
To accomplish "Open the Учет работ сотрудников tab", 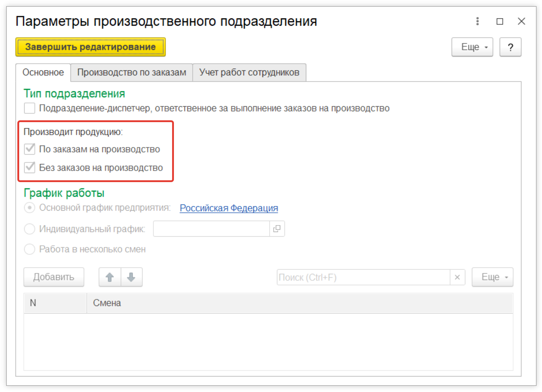I will [x=249, y=73].
